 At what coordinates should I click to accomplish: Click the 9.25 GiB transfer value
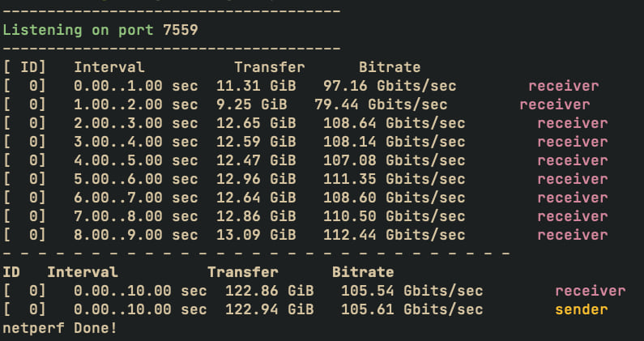point(252,104)
